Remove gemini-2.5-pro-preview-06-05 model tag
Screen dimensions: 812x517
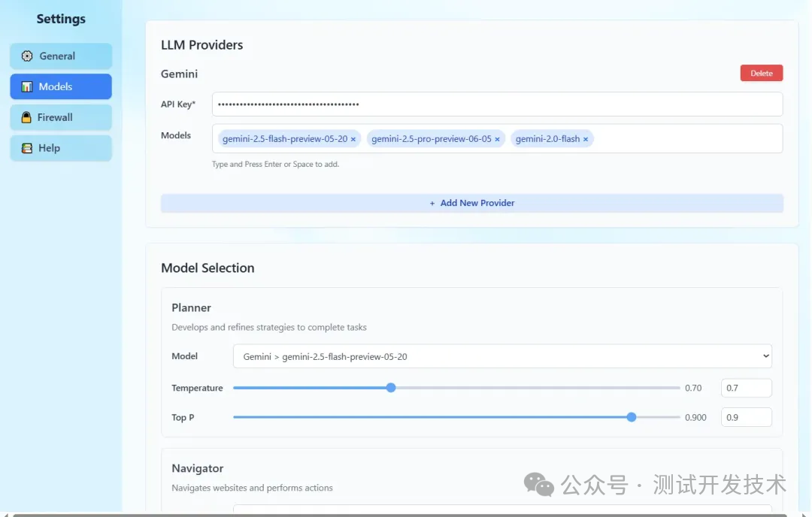(x=497, y=139)
